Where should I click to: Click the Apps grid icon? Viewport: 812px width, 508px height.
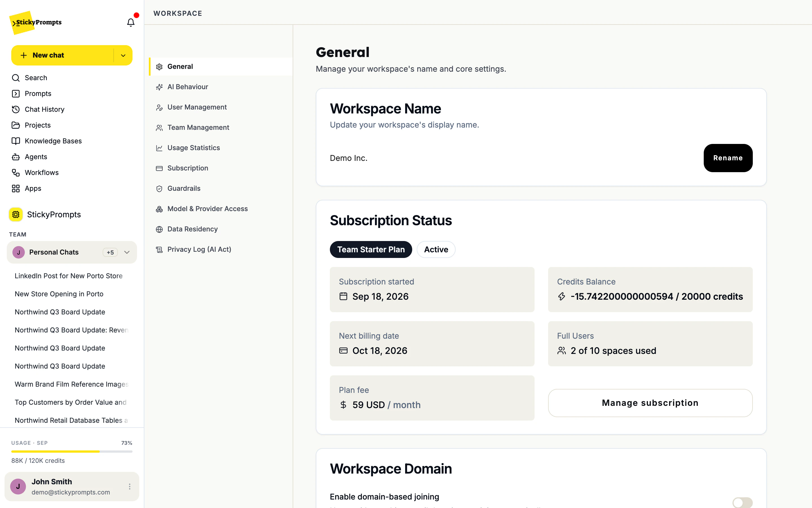pyautogui.click(x=16, y=189)
